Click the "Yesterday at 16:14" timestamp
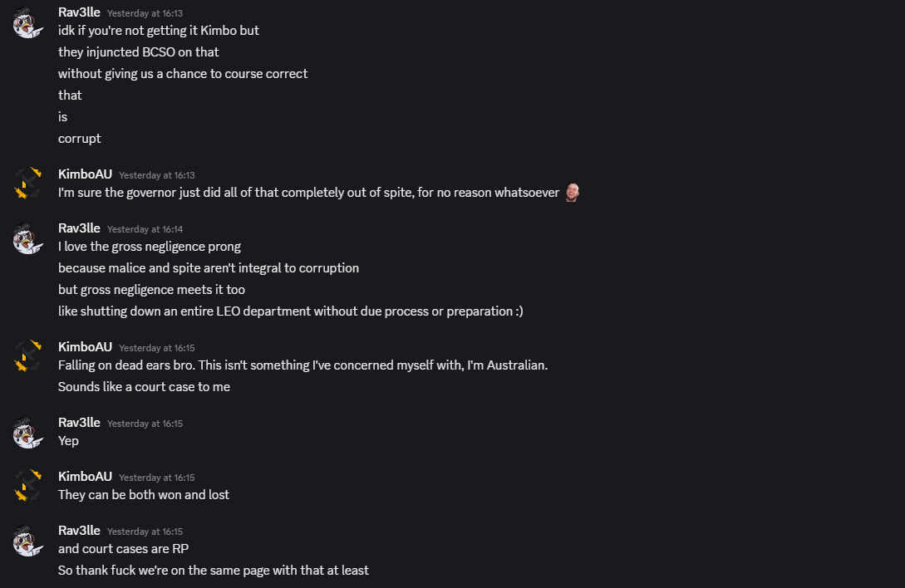This screenshot has width=905, height=588. [145, 229]
